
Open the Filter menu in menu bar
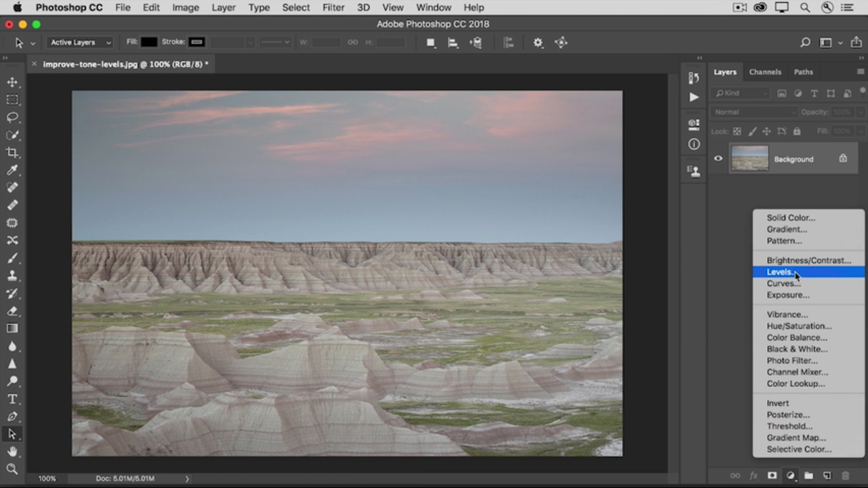[x=333, y=7]
